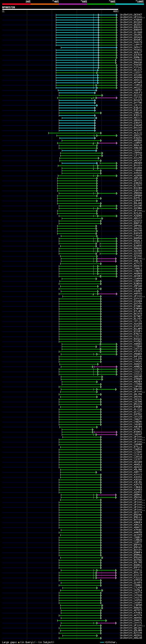Click the green ~80% identity color segment
The image size is (146, 644).
101,4
